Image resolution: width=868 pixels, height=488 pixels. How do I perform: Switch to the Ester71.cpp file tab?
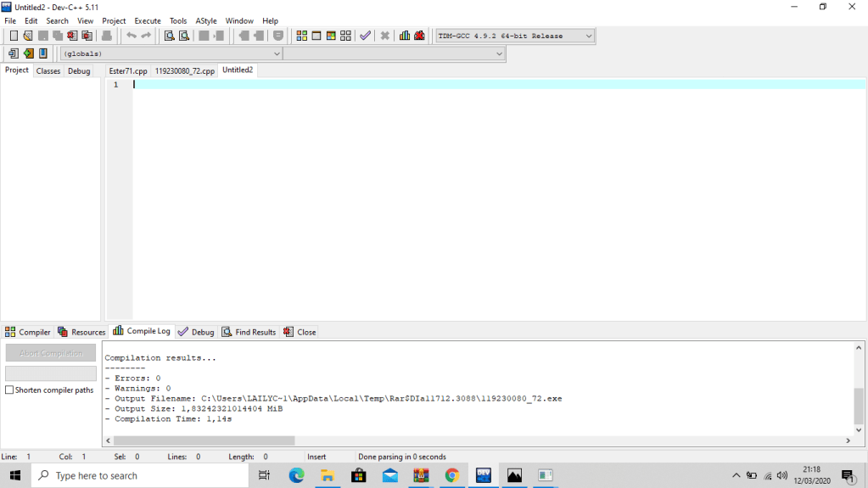128,71
